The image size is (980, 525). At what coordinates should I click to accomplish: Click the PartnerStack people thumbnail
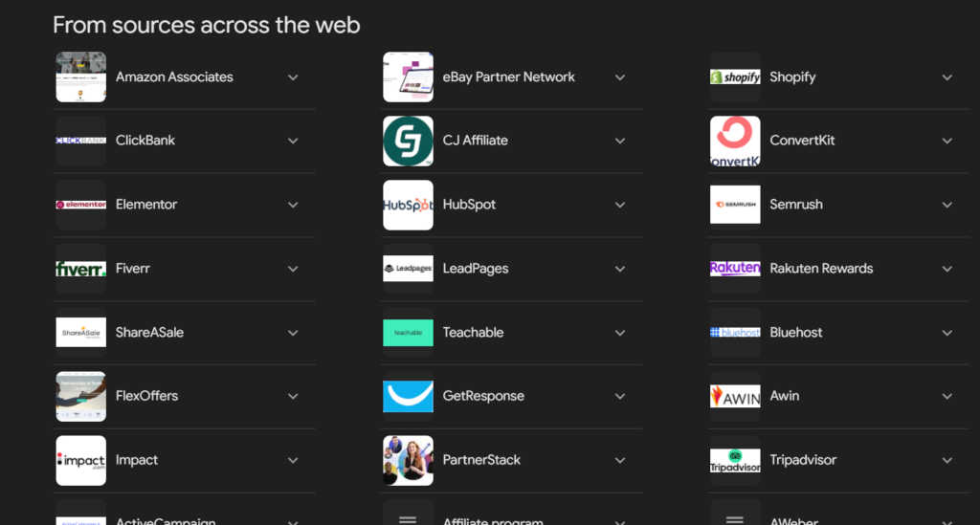(408, 460)
